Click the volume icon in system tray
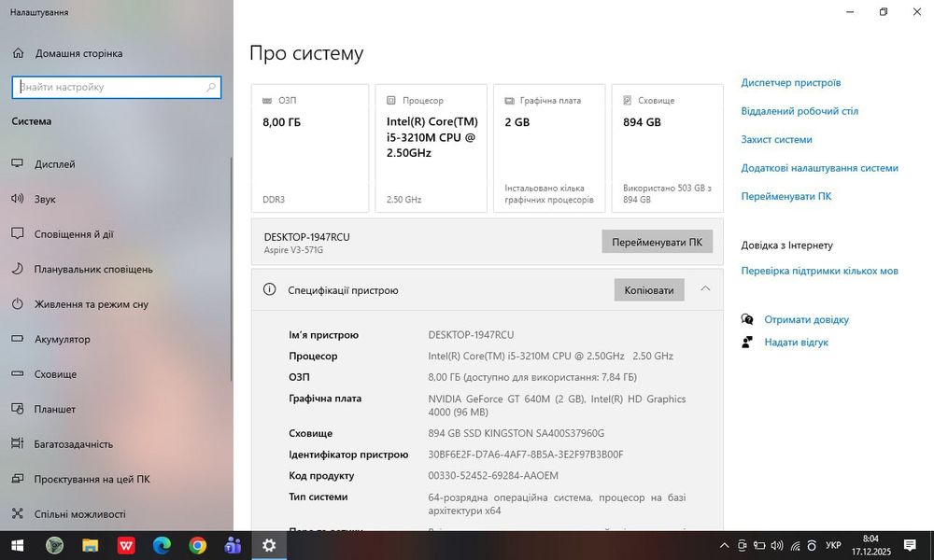 (777, 545)
